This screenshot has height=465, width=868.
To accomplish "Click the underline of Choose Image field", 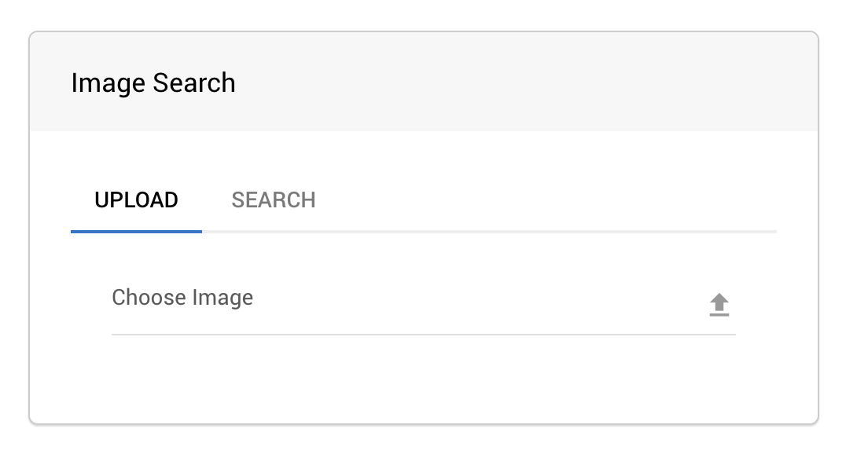I will (424, 334).
